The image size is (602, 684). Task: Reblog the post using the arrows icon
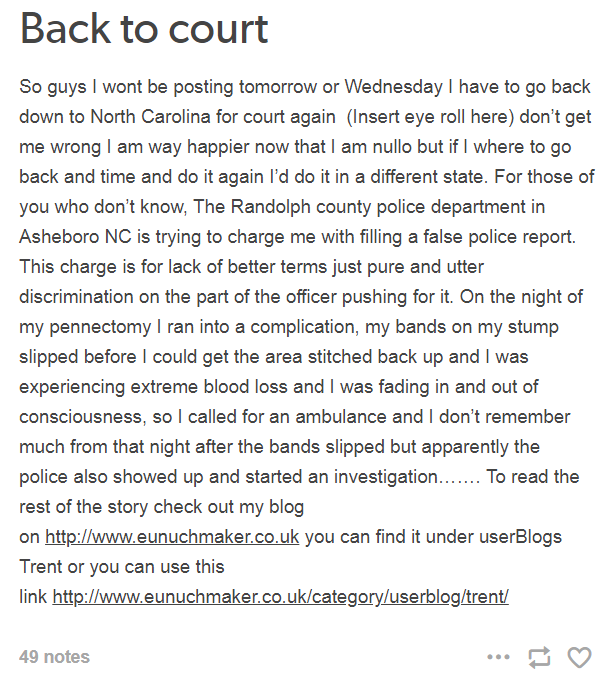pos(539,657)
